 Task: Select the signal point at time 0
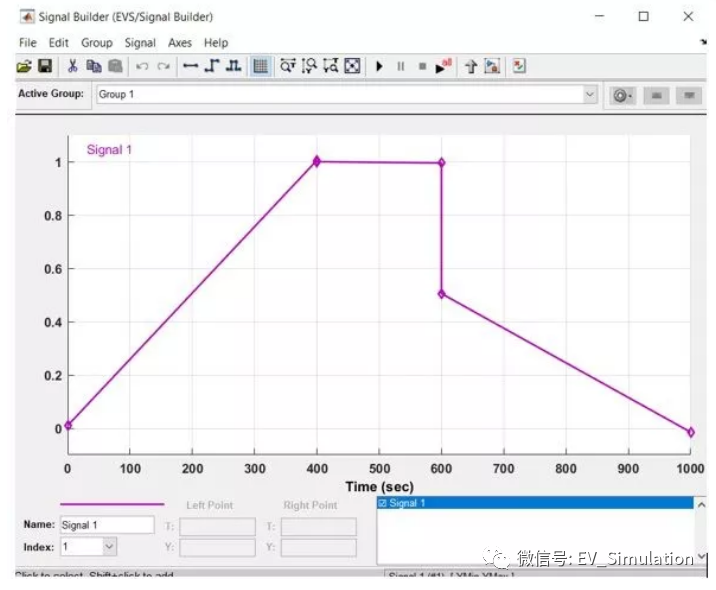point(68,425)
